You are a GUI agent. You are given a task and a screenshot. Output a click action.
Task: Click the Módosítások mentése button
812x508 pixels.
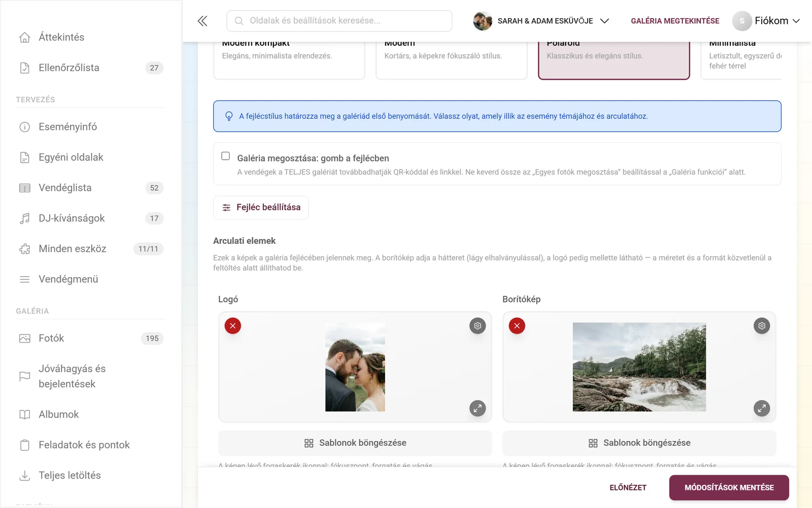729,488
